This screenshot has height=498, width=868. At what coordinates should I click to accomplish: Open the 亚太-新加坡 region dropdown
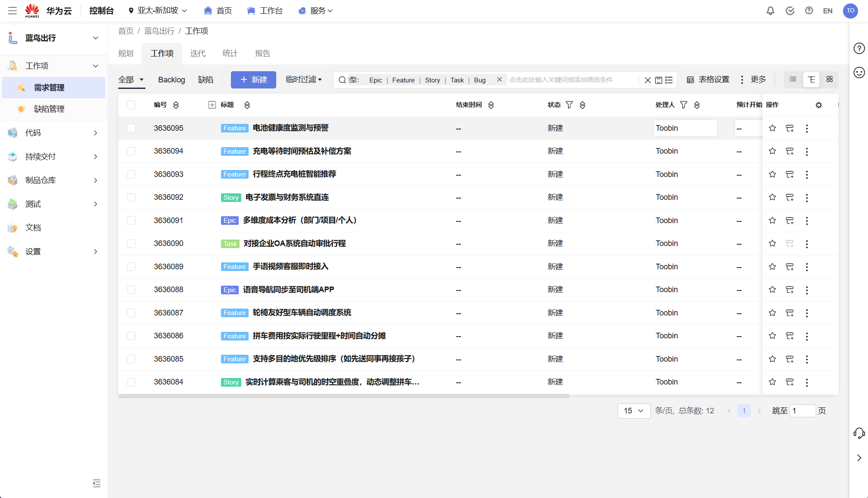(x=158, y=10)
